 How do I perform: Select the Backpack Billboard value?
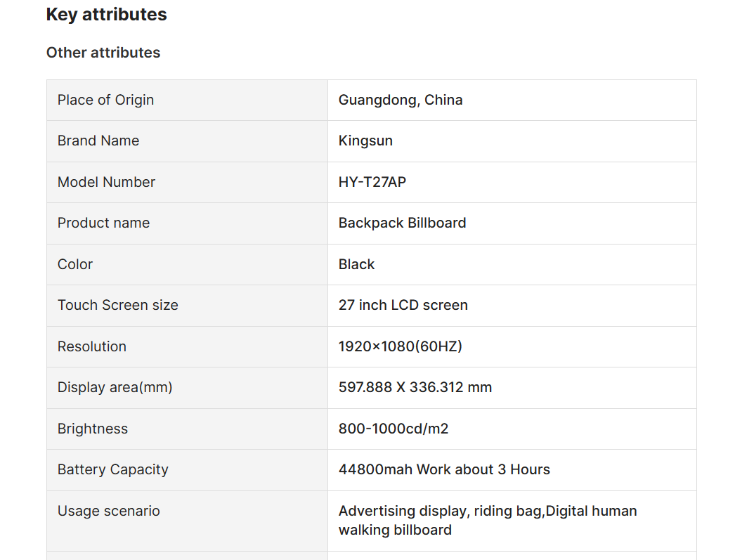coord(402,223)
